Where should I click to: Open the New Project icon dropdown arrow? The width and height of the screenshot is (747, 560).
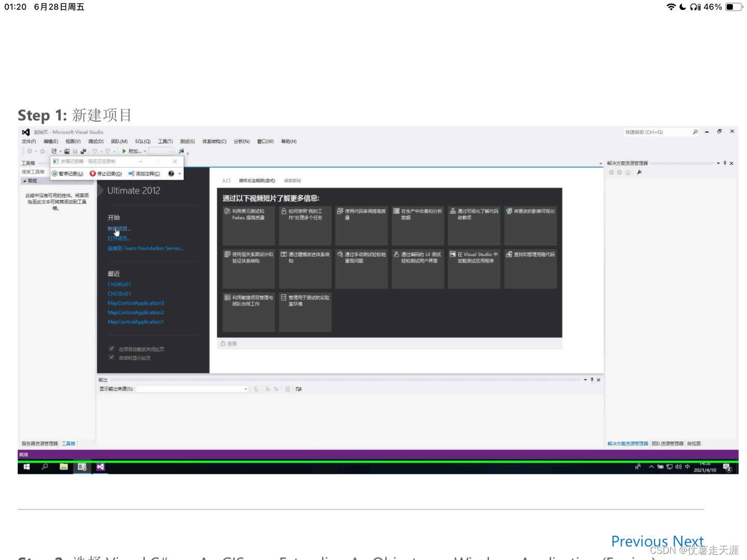pyautogui.click(x=60, y=151)
